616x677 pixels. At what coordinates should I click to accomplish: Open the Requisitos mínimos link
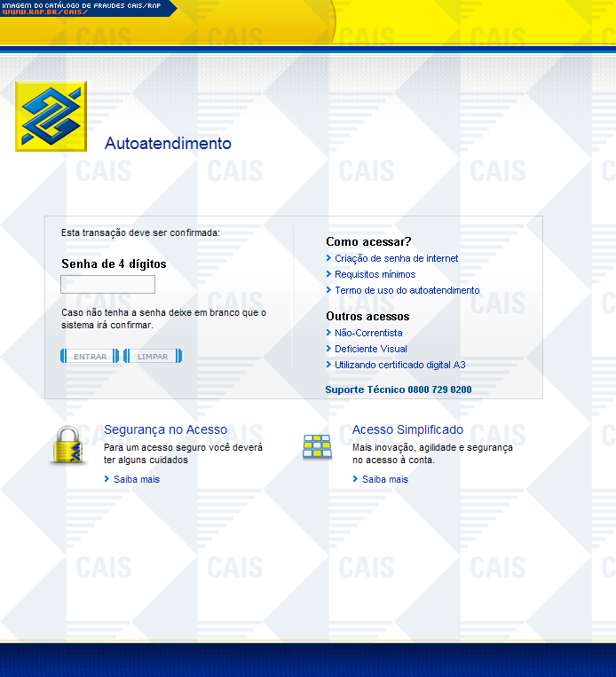coord(375,274)
